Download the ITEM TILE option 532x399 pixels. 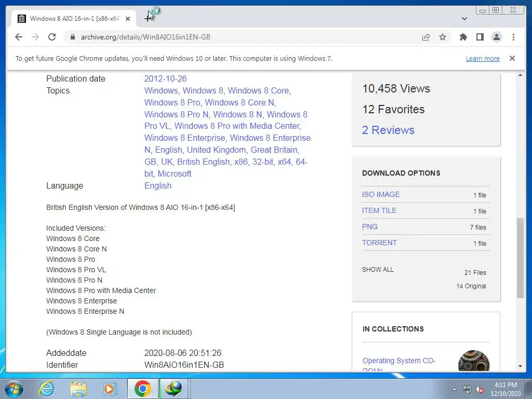click(379, 210)
